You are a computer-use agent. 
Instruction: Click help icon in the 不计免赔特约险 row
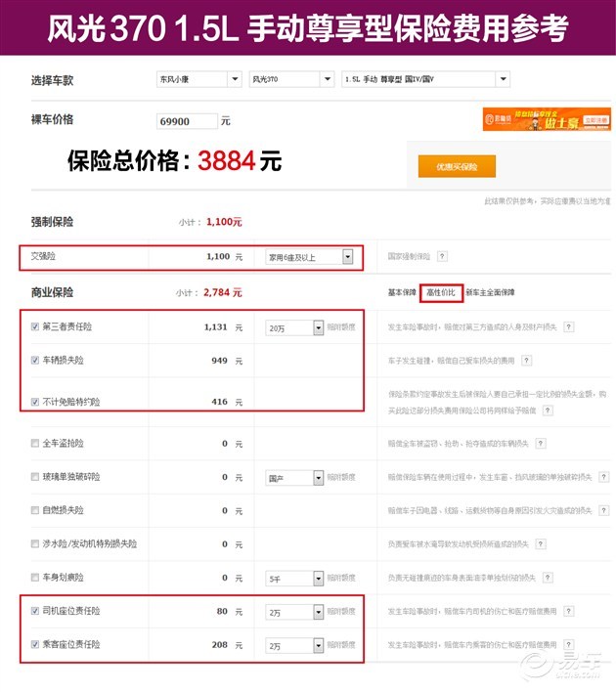pos(548,411)
